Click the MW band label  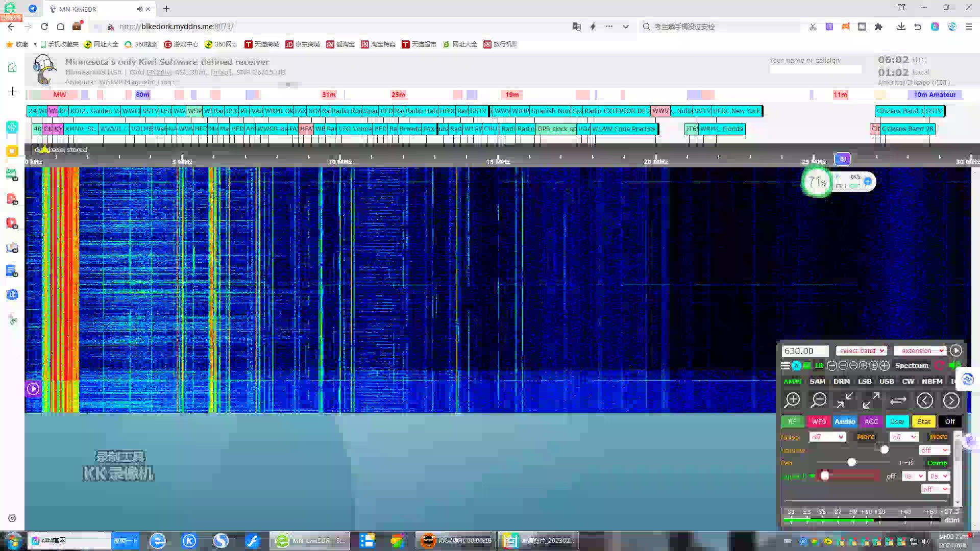[x=60, y=94]
